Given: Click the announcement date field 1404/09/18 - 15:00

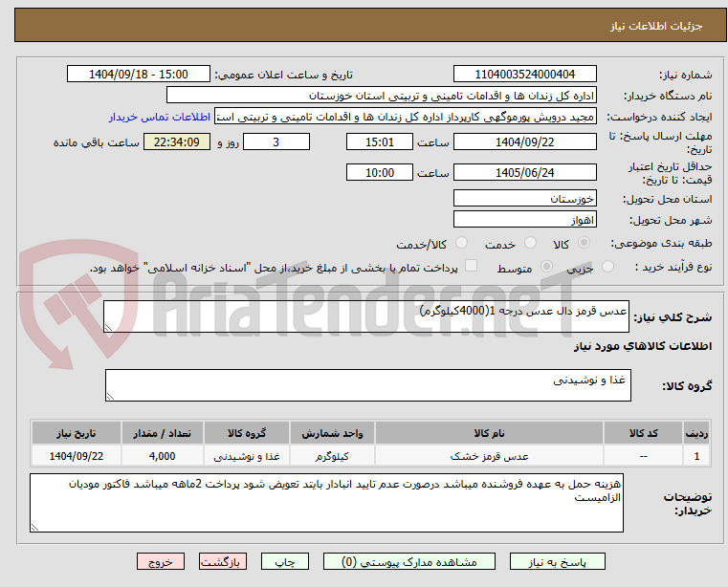Looking at the screenshot, I should tap(139, 75).
